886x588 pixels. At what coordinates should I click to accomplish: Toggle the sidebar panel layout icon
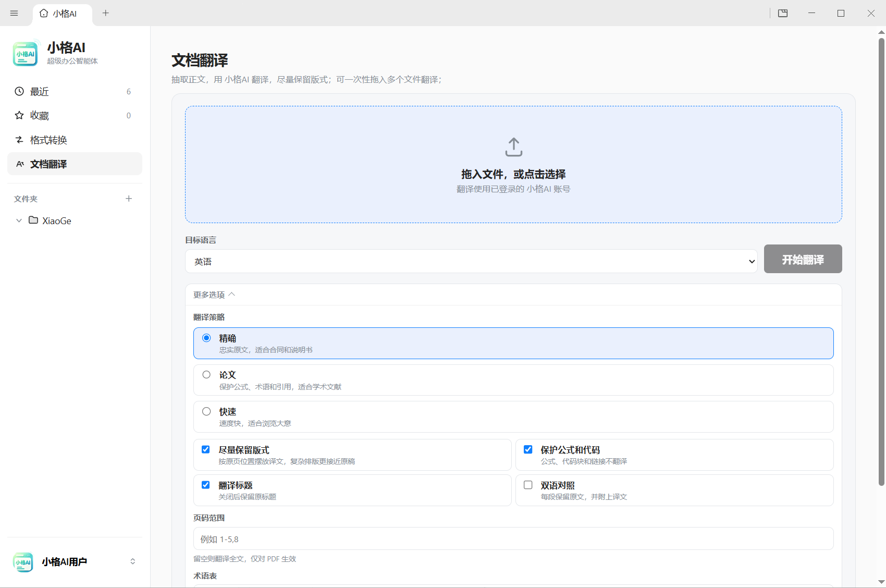pos(783,13)
